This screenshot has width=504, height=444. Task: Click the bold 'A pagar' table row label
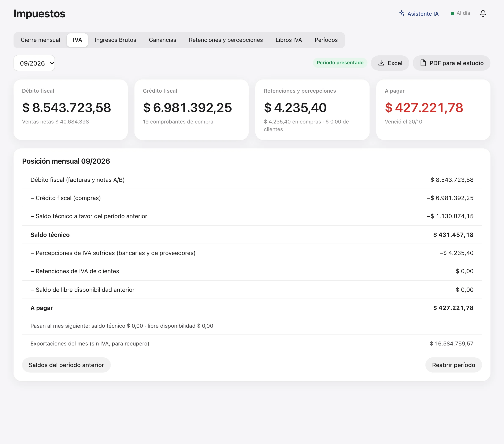pos(42,308)
